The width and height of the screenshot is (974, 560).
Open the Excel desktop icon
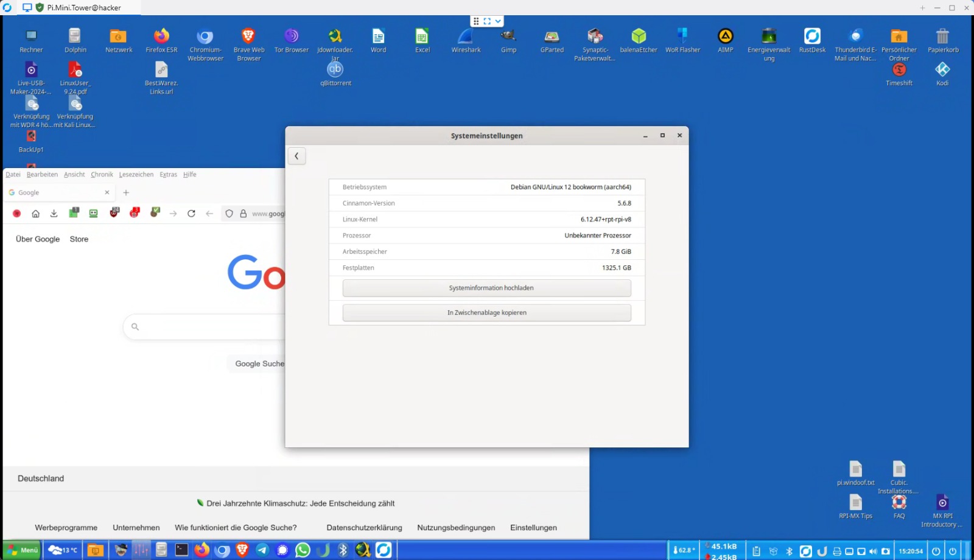[422, 41]
